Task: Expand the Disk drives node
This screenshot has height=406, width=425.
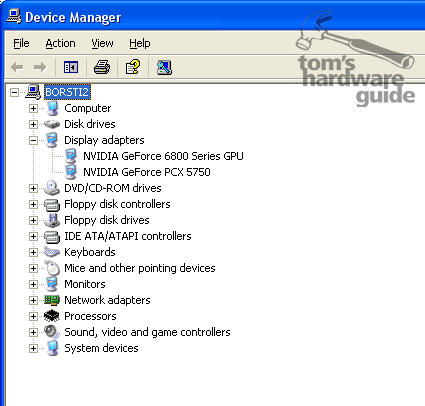Action: coord(33,124)
